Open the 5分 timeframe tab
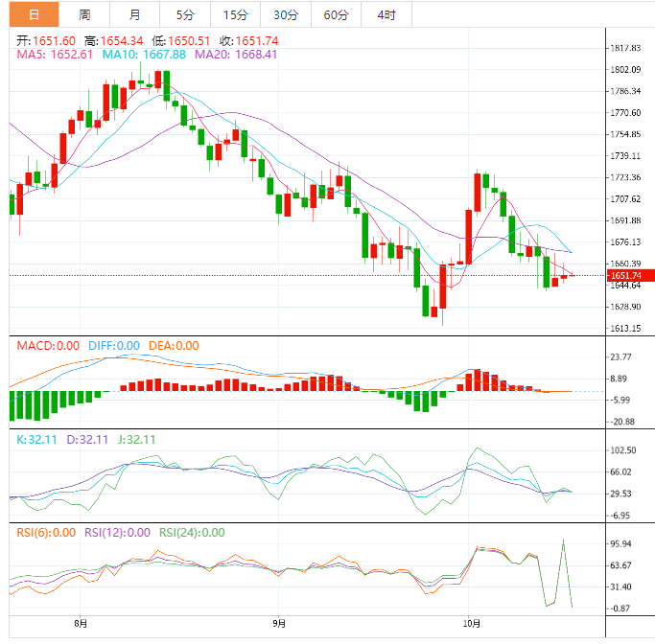 pos(185,14)
